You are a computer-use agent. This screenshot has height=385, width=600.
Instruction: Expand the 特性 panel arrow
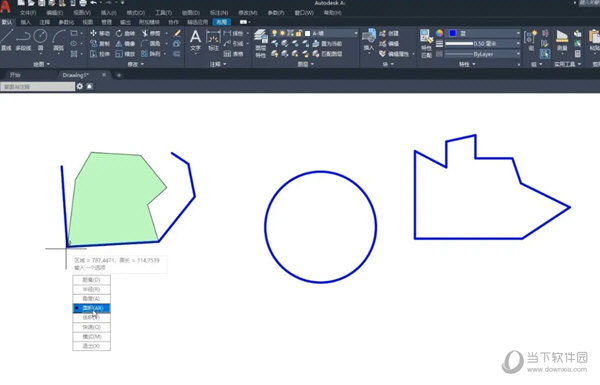pos(474,64)
